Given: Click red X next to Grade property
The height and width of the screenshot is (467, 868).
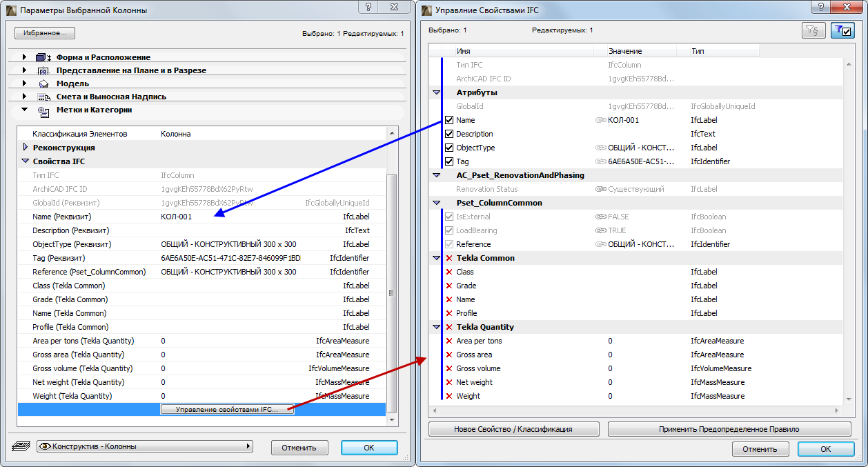Looking at the screenshot, I should click(x=449, y=286).
